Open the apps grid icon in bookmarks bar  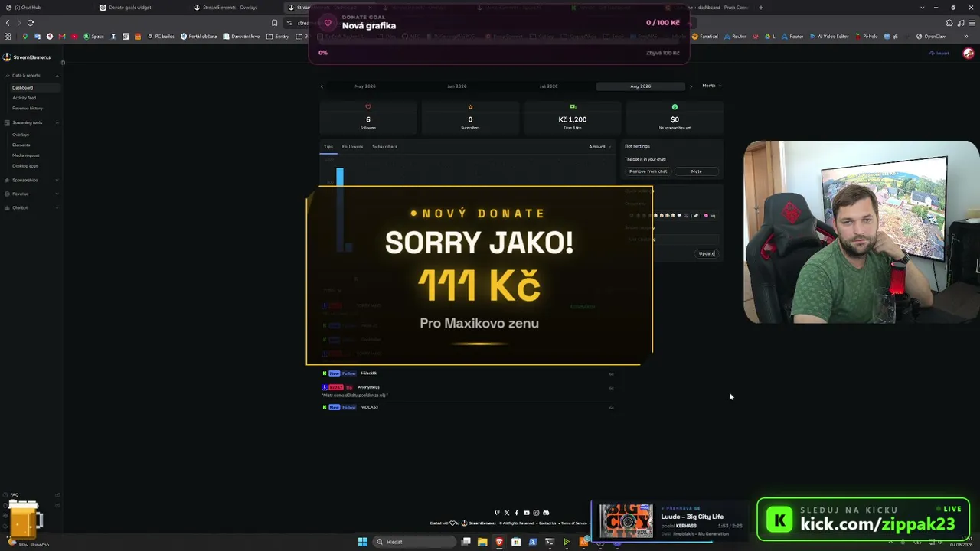(x=8, y=37)
